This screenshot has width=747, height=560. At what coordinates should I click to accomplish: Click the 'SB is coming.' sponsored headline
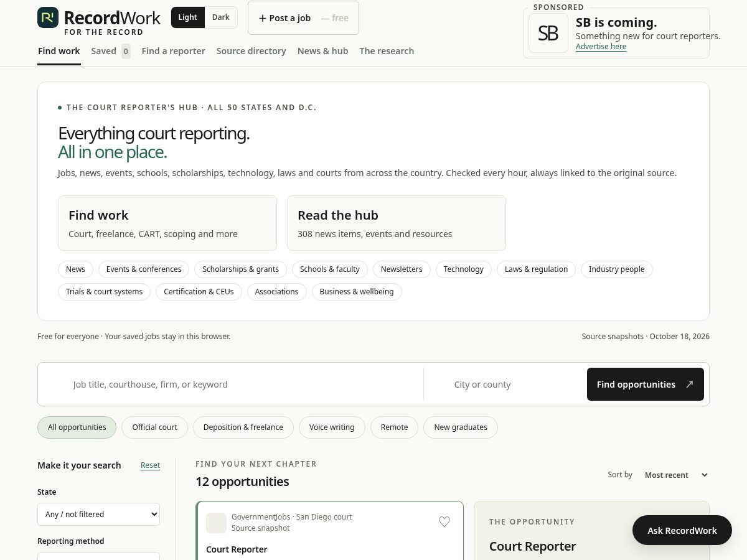(x=616, y=22)
